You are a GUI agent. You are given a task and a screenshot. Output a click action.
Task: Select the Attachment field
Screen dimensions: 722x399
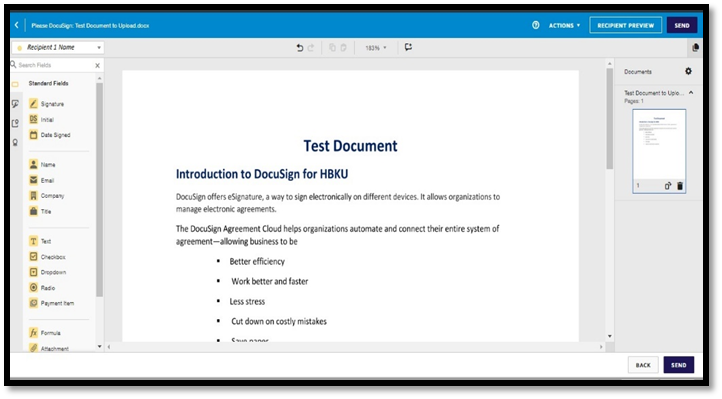pyautogui.click(x=49, y=348)
